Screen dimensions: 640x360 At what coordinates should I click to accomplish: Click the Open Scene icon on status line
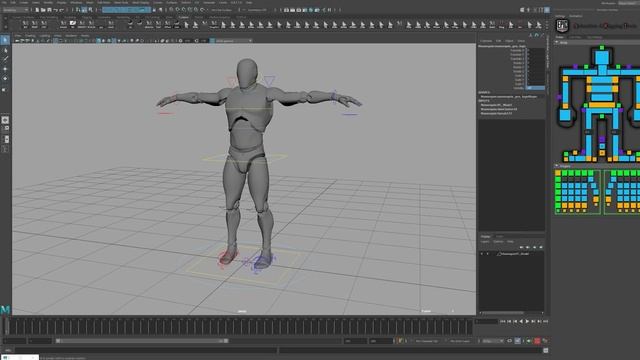(x=42, y=10)
